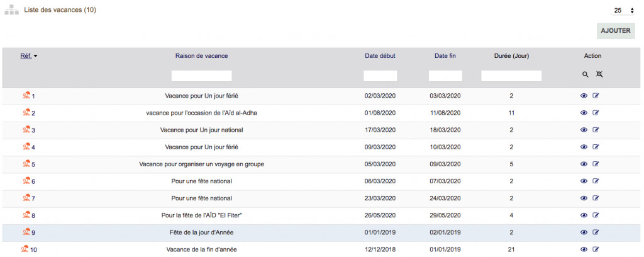Screen dimensions: 644x257
Task: Click the Réf. column header link
Action: point(26,55)
